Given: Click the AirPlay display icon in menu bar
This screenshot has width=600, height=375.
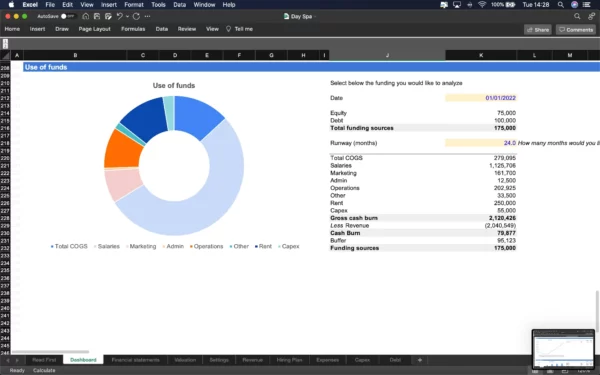Looking at the screenshot, I should click(457, 5).
